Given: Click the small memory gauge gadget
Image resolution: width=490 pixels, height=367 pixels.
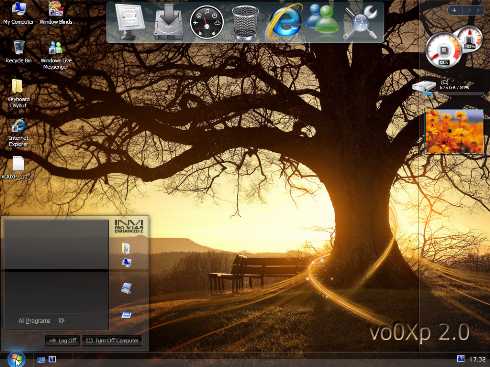Looking at the screenshot, I should click(x=470, y=39).
